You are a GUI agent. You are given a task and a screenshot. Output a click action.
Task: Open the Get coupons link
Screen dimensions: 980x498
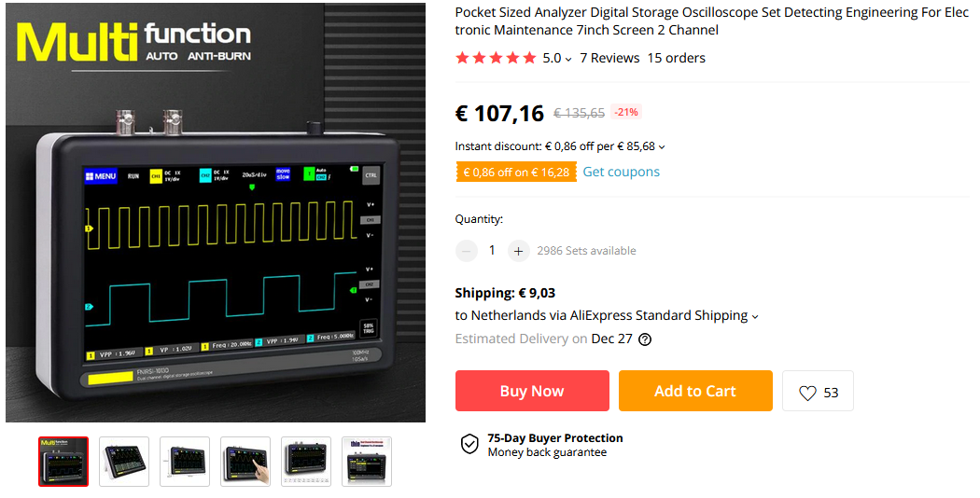point(622,172)
